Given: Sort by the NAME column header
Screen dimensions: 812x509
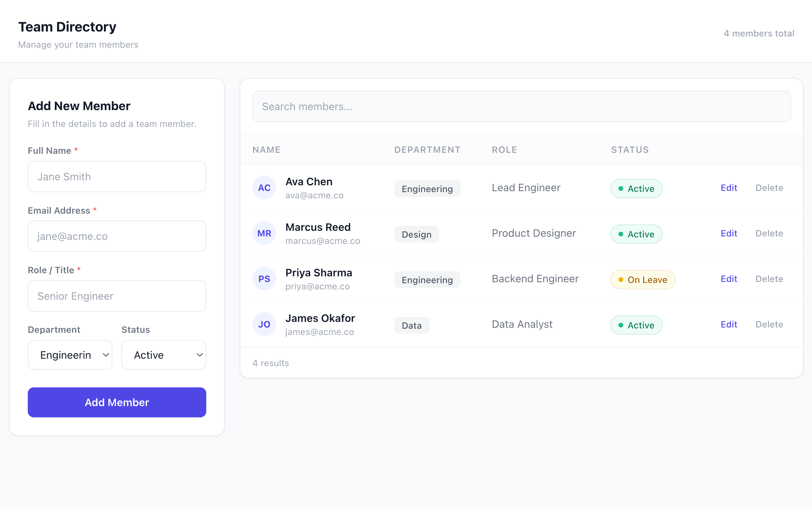Looking at the screenshot, I should point(266,149).
